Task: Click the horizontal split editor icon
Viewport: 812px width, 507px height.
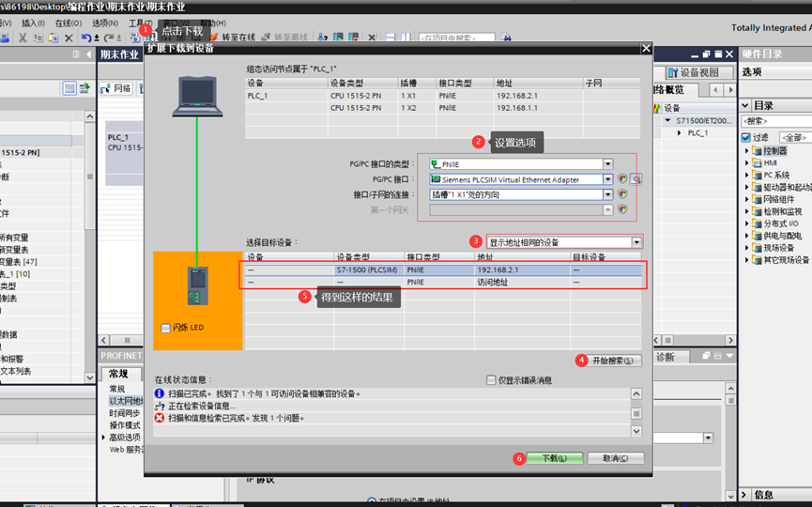Action: tap(391, 38)
